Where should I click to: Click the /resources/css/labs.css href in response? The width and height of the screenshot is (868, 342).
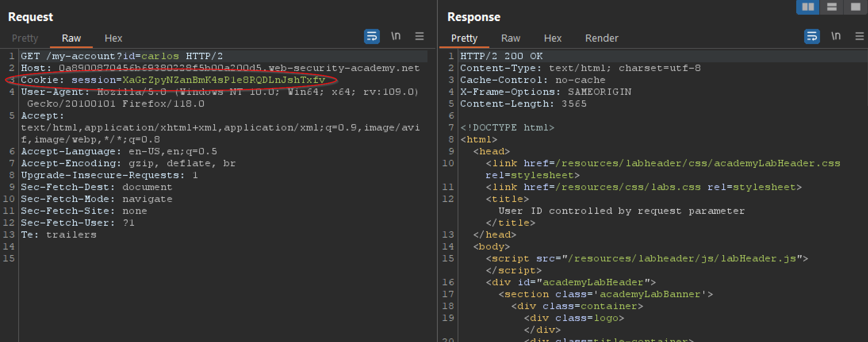coord(628,187)
